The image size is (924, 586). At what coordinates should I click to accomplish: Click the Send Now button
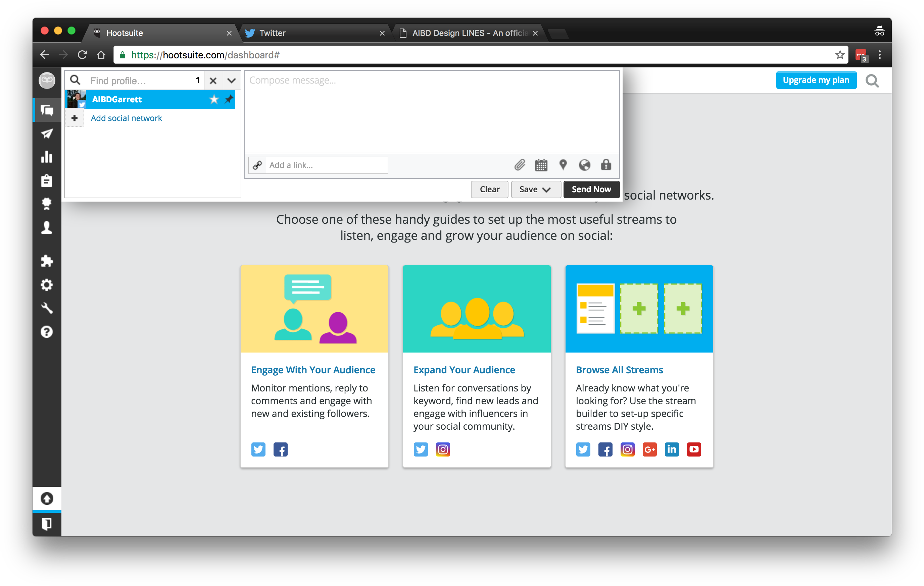point(591,190)
